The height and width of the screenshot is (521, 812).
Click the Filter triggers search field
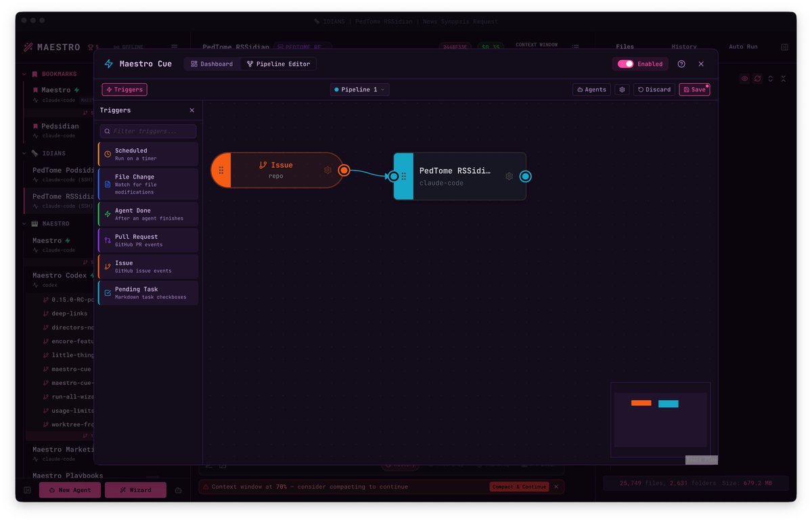[149, 131]
